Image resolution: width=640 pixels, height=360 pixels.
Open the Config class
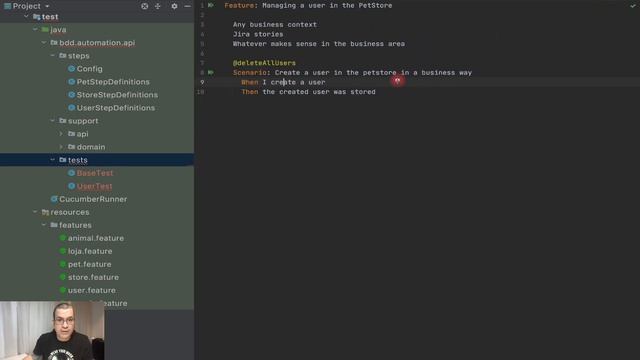(89, 69)
